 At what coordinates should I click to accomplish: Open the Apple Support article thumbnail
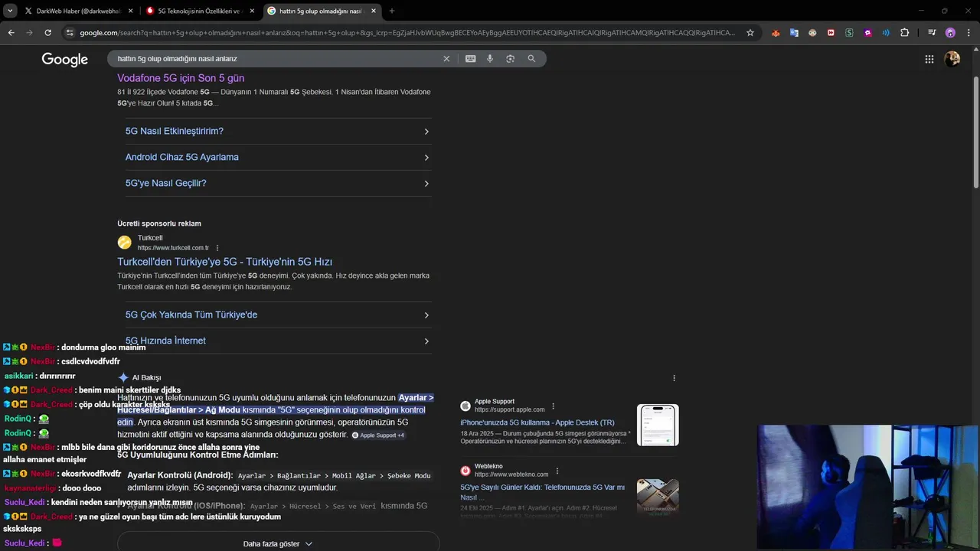(x=658, y=425)
